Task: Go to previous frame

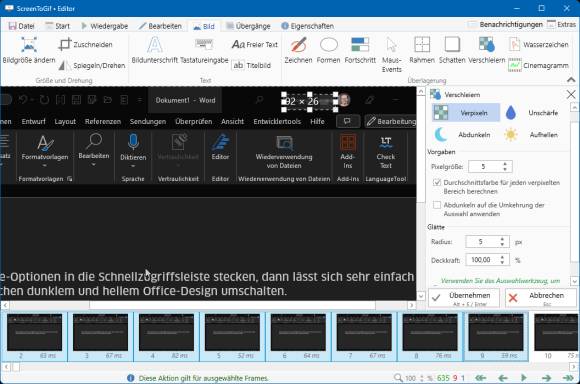Action: click(x=502, y=378)
